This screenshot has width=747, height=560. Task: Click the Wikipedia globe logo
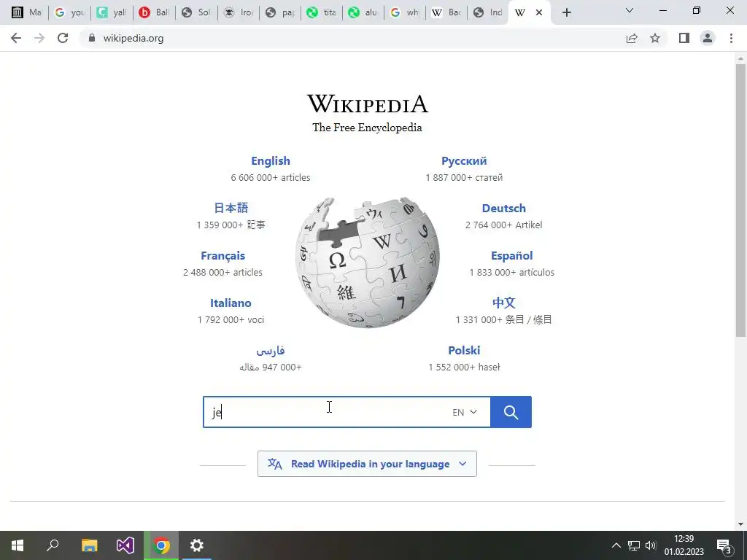point(367,262)
